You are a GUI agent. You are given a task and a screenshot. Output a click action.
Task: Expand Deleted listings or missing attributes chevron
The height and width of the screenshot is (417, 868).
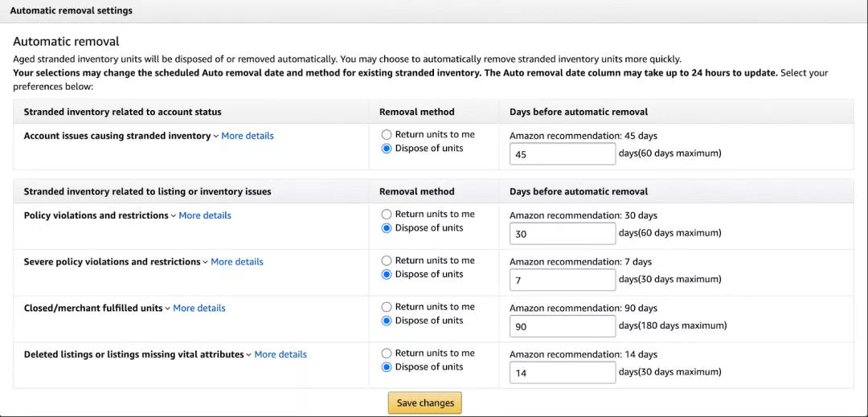(249, 355)
